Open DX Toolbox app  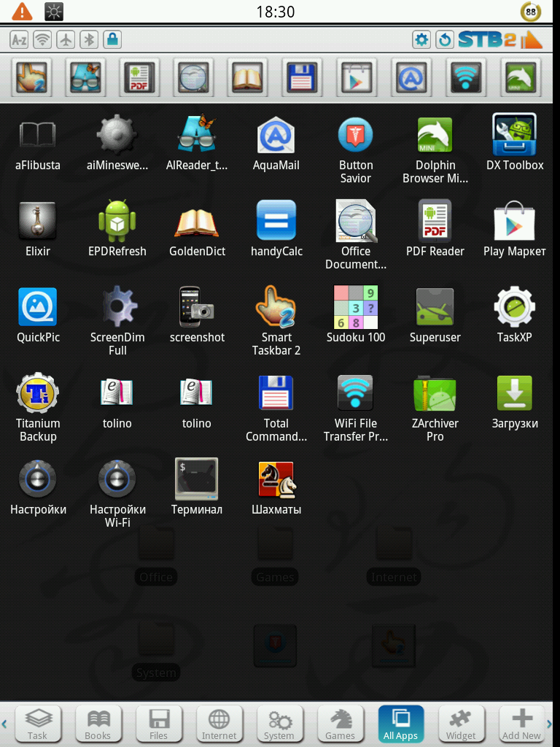(x=515, y=143)
